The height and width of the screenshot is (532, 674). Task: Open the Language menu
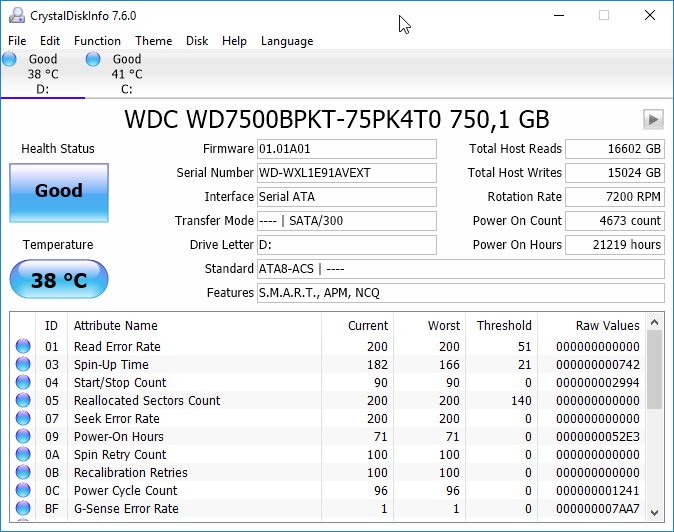(x=287, y=41)
